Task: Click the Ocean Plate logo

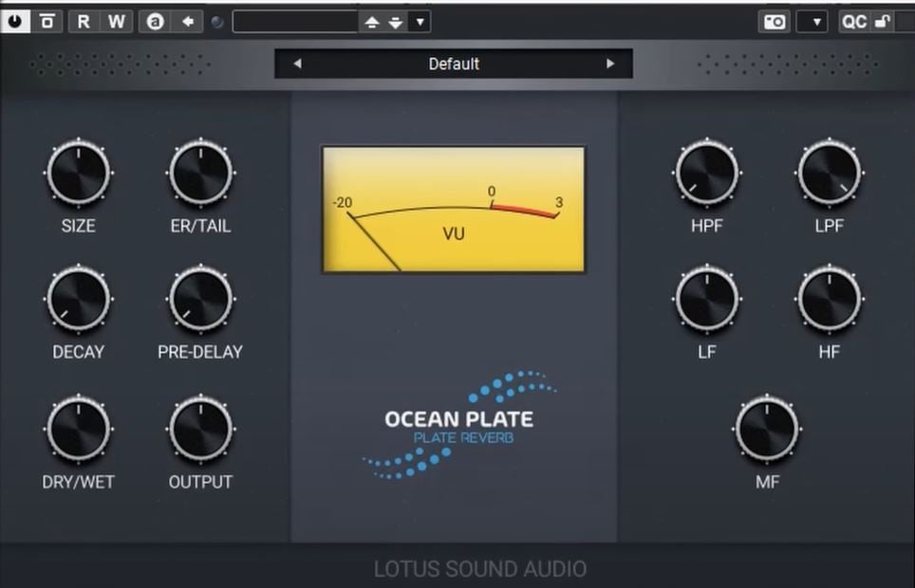Action: click(x=459, y=425)
